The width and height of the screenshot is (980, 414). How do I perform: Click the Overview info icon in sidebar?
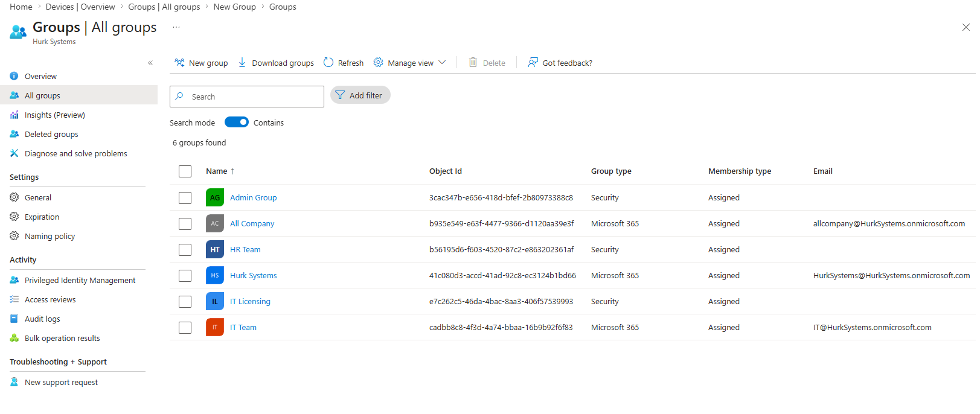(14, 76)
